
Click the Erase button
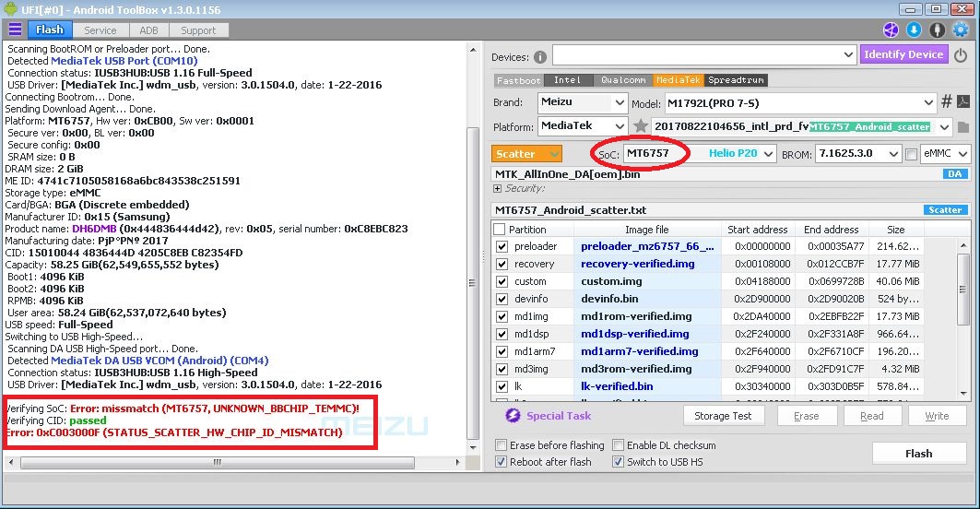807,416
